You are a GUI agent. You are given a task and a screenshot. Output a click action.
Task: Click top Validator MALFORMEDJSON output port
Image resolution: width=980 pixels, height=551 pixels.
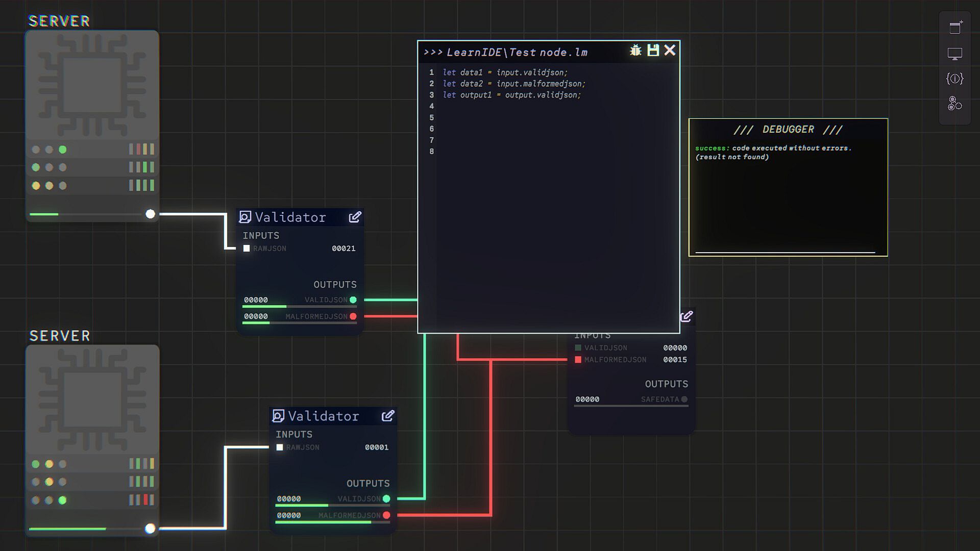(x=353, y=316)
